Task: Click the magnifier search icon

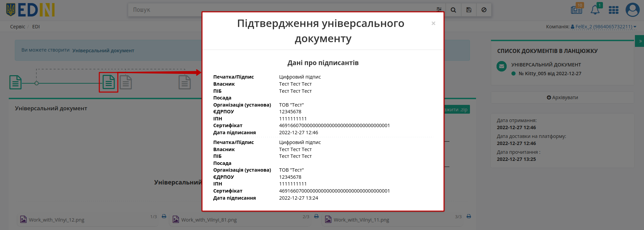Action: coord(453,10)
